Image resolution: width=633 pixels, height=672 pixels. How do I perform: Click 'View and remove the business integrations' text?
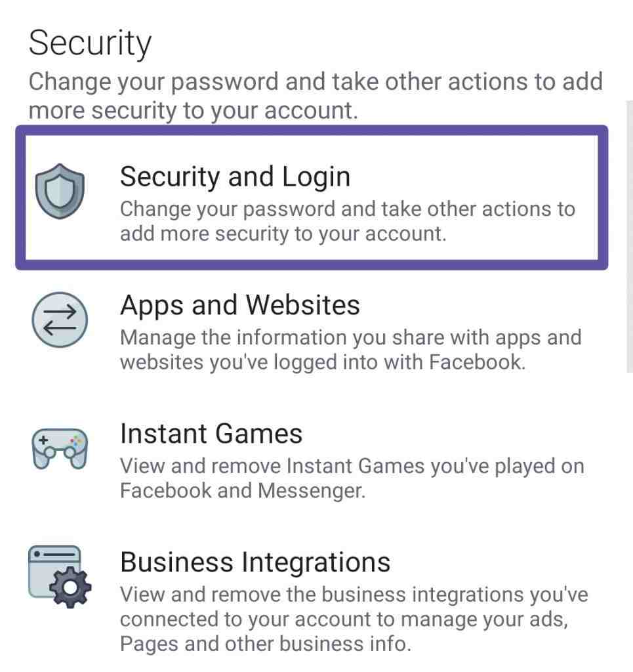click(354, 619)
